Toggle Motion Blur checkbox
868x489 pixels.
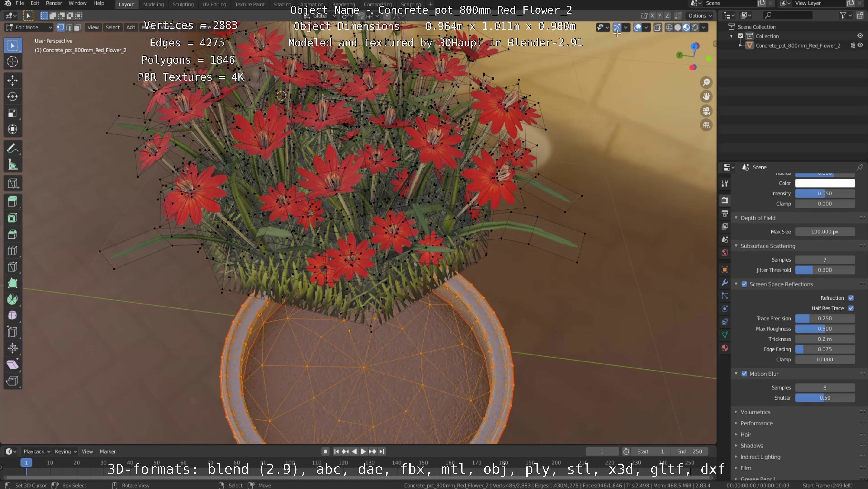(x=744, y=374)
